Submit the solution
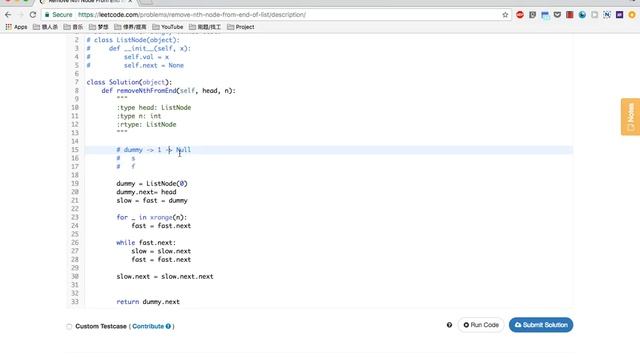 541,325
